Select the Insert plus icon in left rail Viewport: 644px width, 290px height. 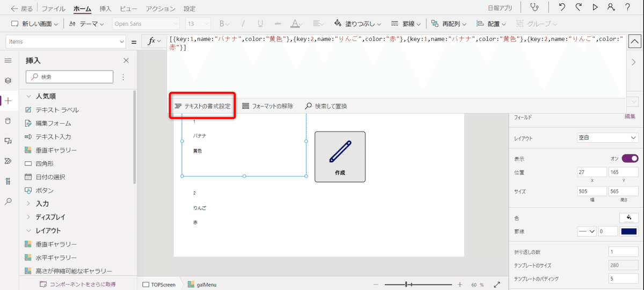[x=8, y=100]
